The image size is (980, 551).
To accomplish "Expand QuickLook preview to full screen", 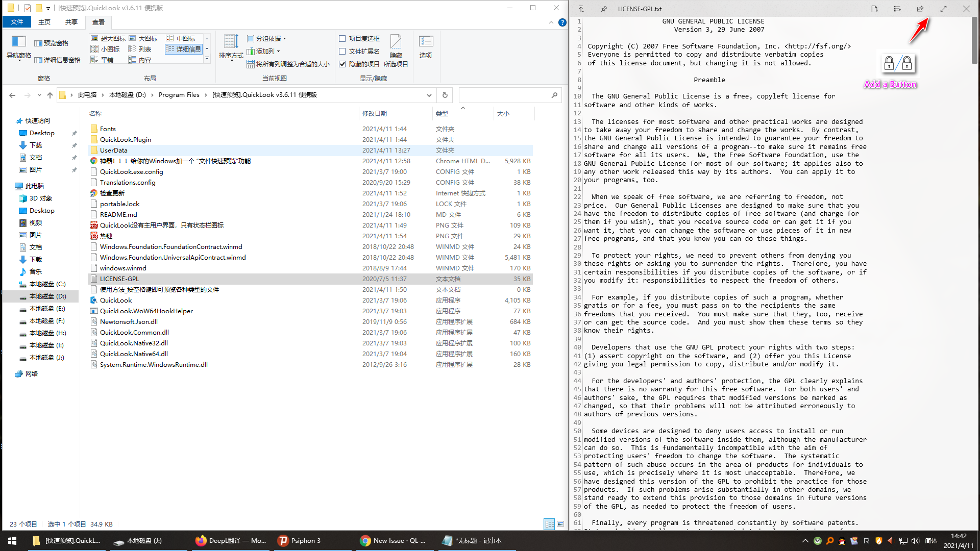I will click(943, 9).
